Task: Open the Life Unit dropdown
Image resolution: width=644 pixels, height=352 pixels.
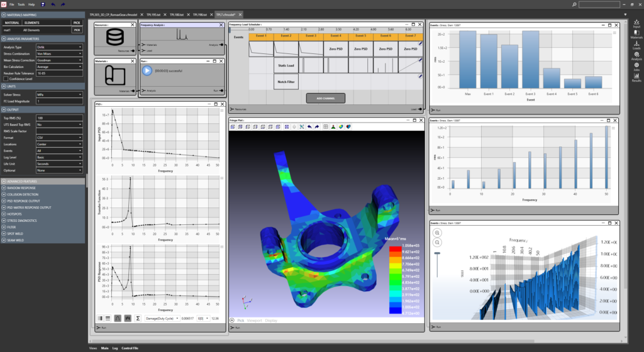Action: pos(60,163)
